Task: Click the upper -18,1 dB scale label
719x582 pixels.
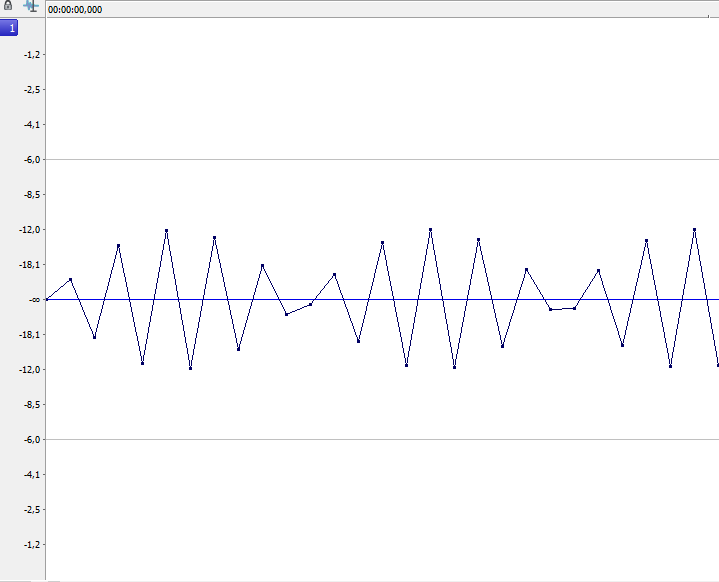Action: 30,265
